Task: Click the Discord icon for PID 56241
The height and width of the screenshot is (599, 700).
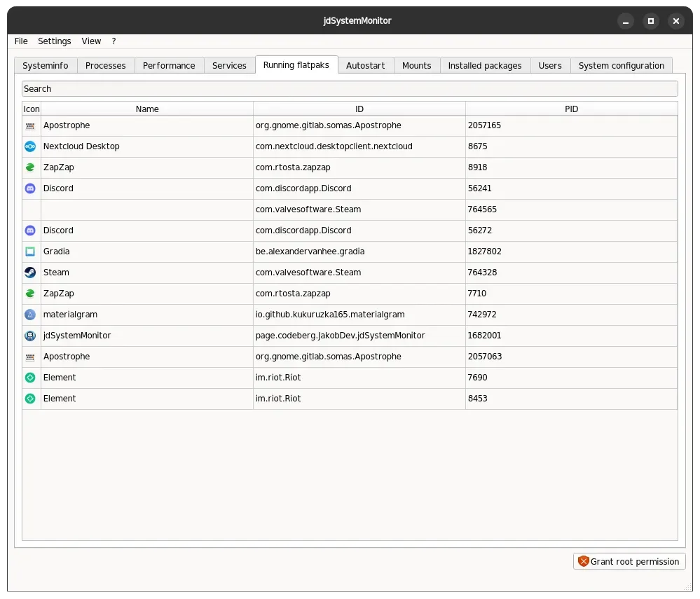Action: pyautogui.click(x=30, y=188)
